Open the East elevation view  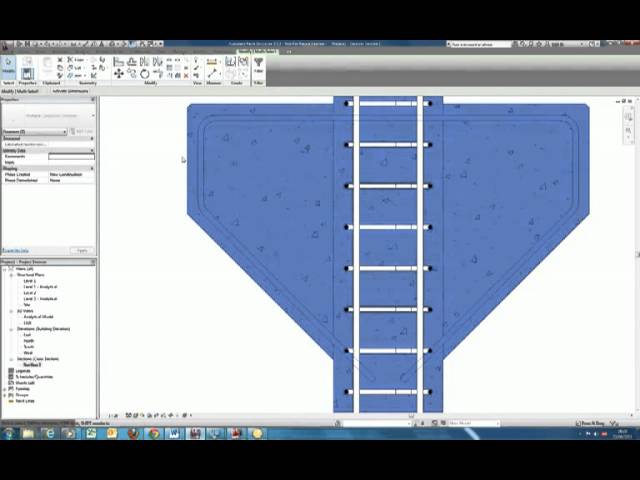(x=27, y=335)
